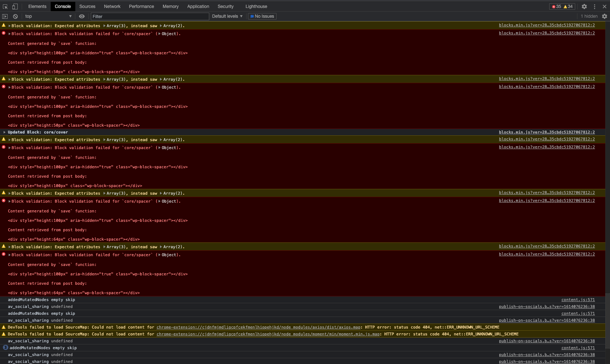610x364 pixels.
Task: Select the Console tab
Action: pos(63,7)
